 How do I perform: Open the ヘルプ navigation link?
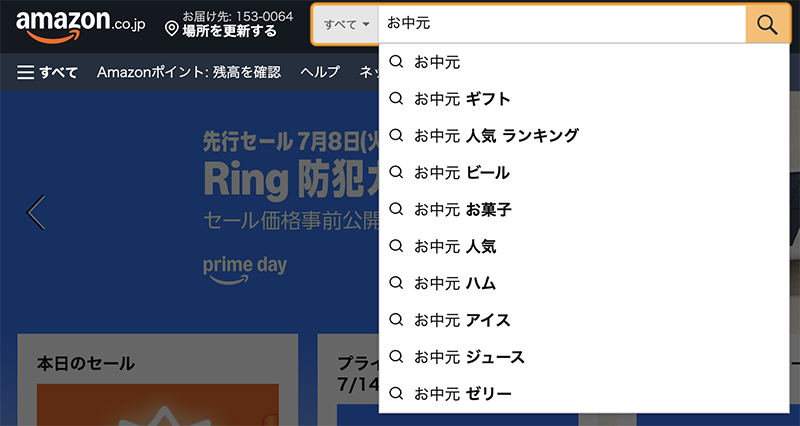point(320,72)
